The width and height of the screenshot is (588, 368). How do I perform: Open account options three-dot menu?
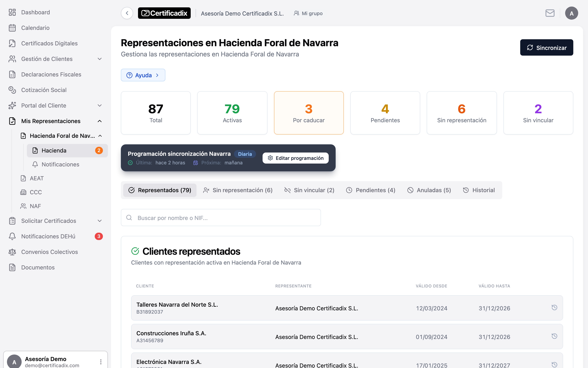[101, 362]
